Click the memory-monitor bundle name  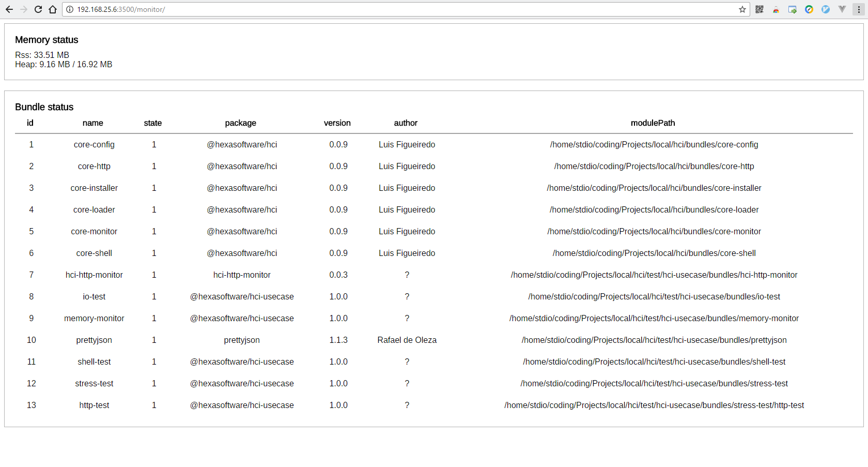pyautogui.click(x=94, y=319)
